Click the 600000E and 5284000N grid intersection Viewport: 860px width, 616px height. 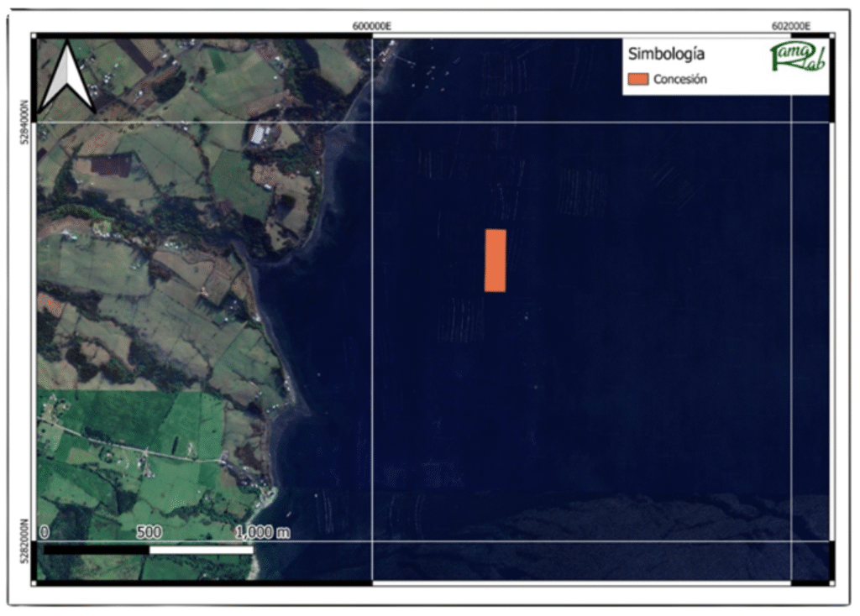click(x=372, y=123)
